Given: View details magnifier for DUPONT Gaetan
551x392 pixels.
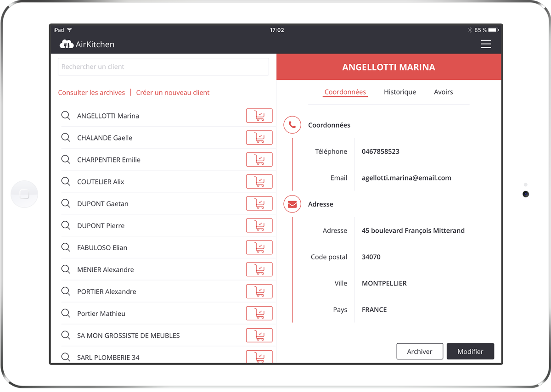Looking at the screenshot, I should (66, 204).
